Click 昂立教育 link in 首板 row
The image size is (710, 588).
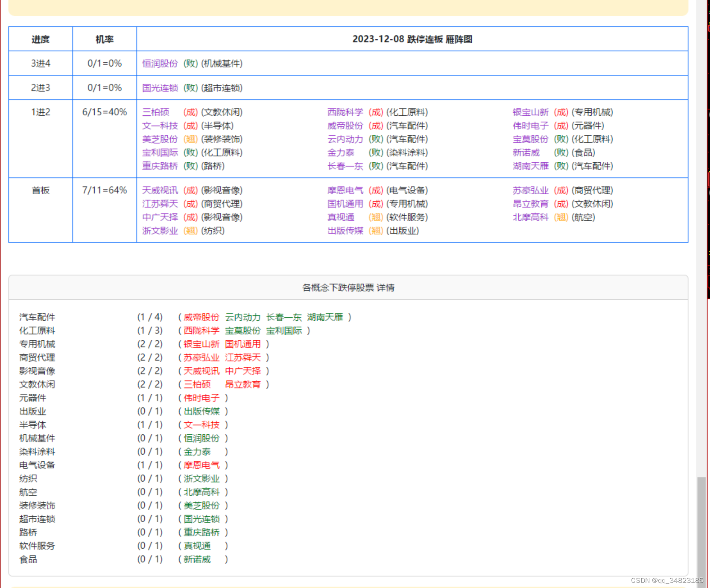click(531, 204)
